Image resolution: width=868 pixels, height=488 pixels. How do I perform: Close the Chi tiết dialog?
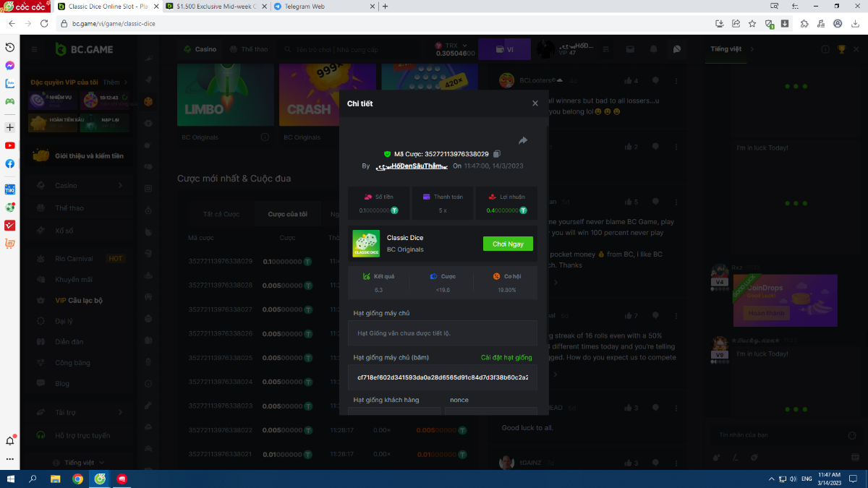point(535,103)
